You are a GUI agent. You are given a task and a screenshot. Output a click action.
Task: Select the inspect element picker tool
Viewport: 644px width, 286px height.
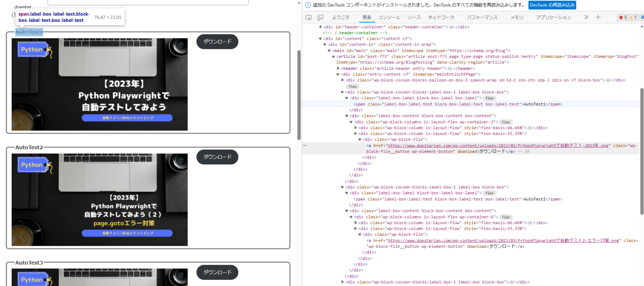308,17
